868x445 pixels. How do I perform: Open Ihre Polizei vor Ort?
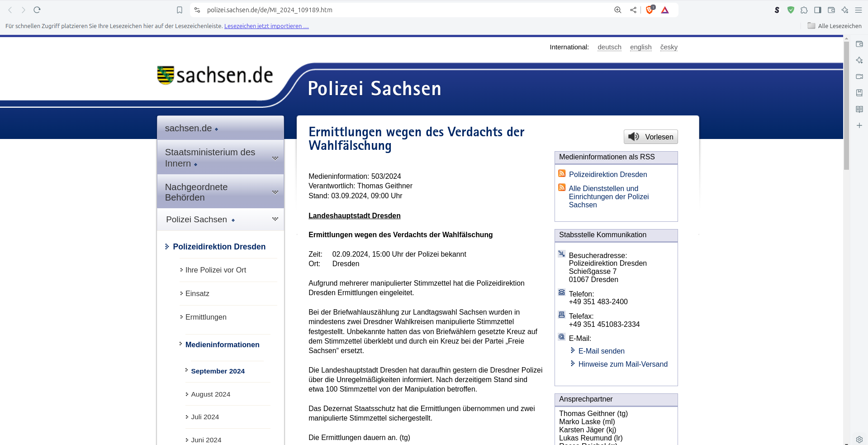coord(216,270)
